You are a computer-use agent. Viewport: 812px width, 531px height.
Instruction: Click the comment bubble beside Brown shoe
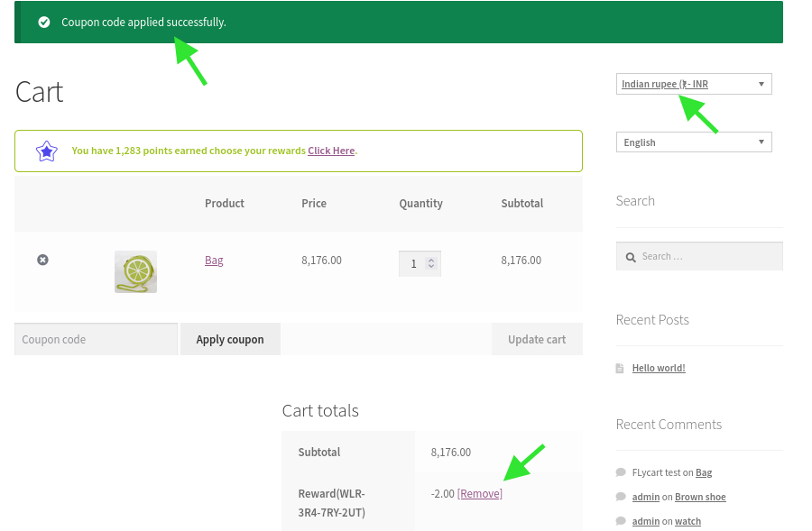click(621, 497)
